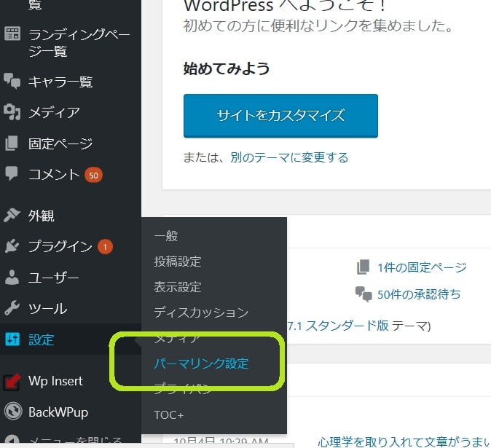Viewport: 491px width, 448px height.
Task: Click the tools wrench icon
Action: [12, 307]
